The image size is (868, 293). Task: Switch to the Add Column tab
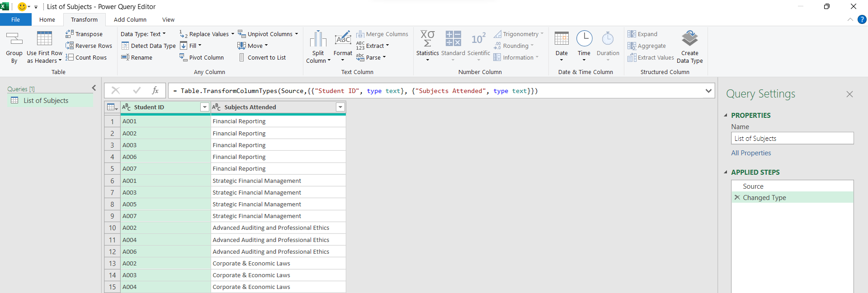point(130,19)
